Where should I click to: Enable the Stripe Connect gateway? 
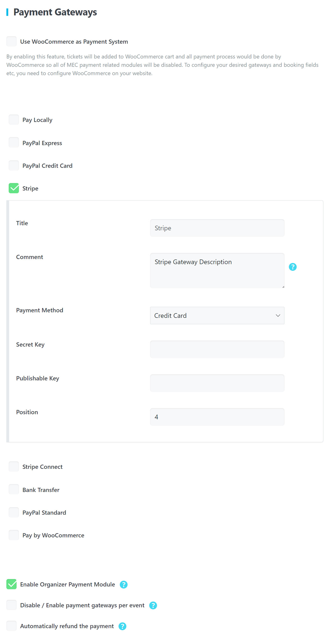tap(14, 466)
